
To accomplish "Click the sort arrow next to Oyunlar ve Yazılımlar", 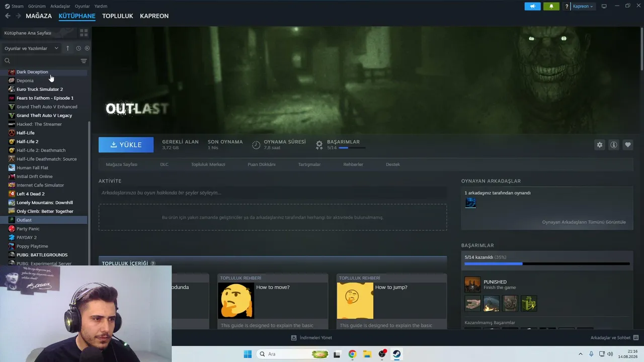I will coord(67,48).
